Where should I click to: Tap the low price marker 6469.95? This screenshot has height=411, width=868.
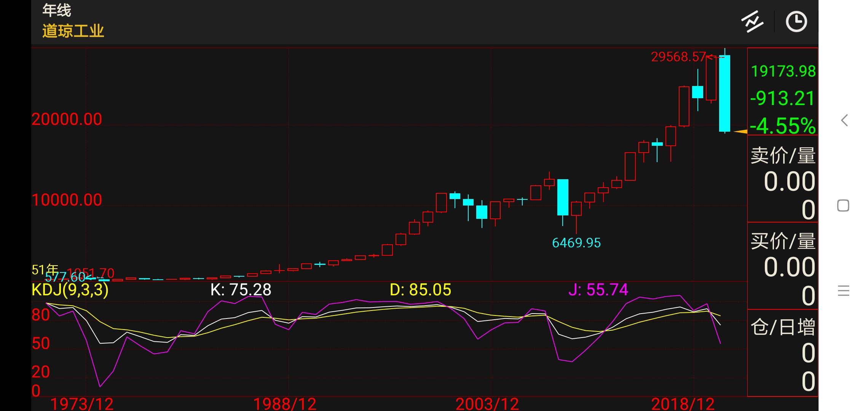pos(576,243)
